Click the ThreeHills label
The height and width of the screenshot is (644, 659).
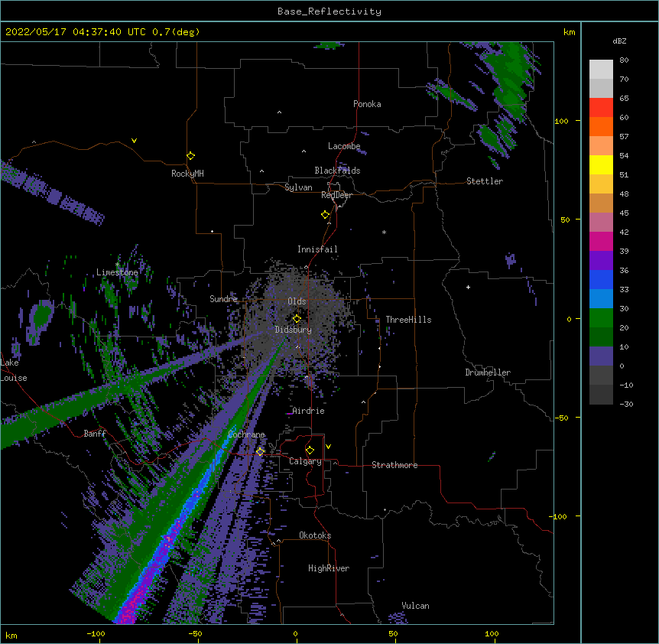(408, 320)
